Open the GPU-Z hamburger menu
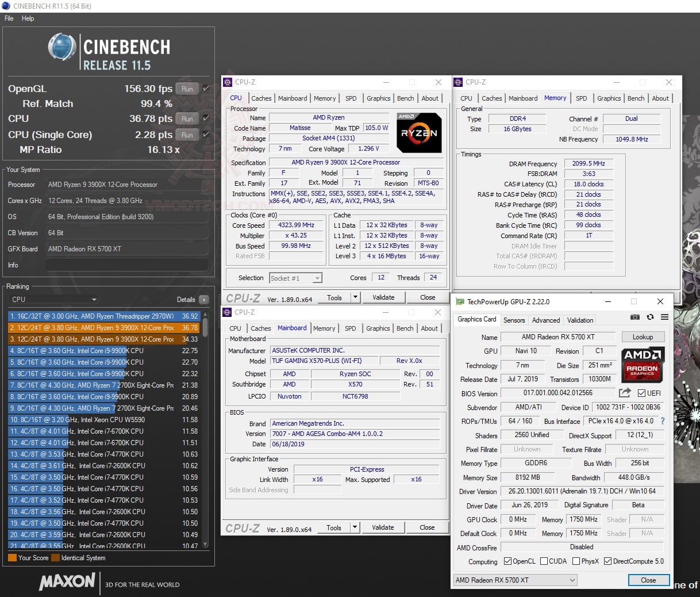This screenshot has height=597, width=700. [664, 317]
